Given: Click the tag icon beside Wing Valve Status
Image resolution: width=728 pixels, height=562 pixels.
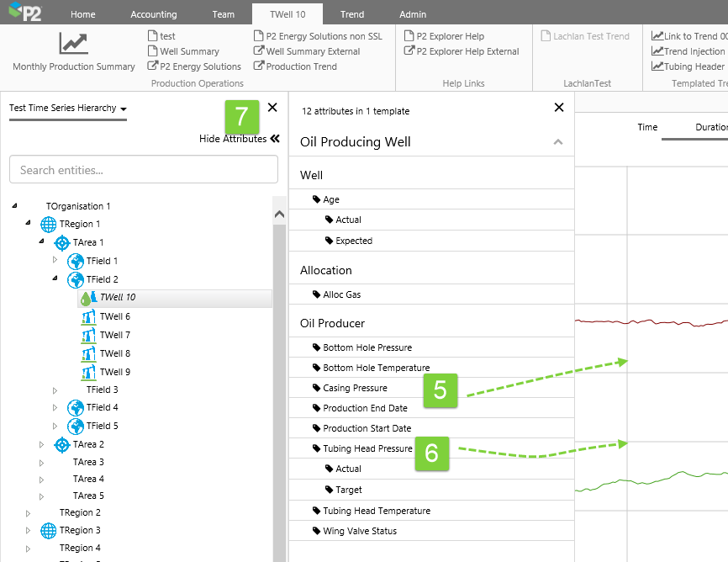Looking at the screenshot, I should click(316, 532).
